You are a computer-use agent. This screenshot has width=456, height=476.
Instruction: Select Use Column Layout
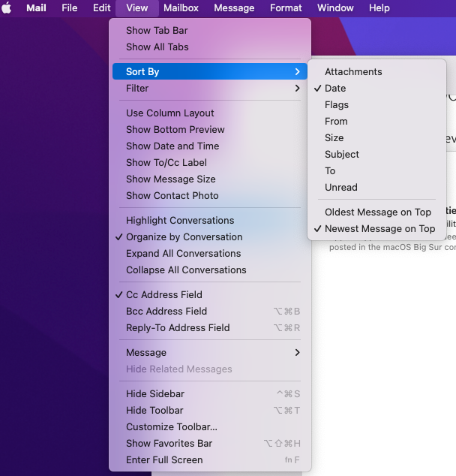(210, 113)
